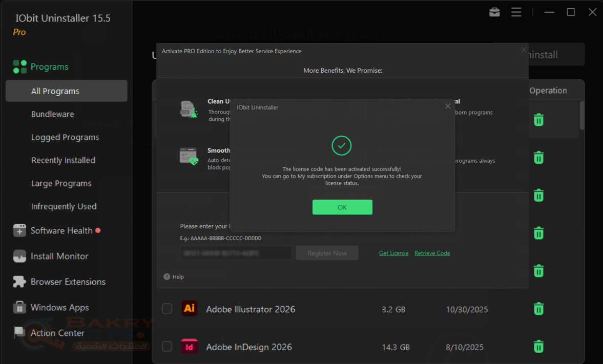
Task: Click the Adobe Illustrator Ai icon
Action: pyautogui.click(x=189, y=308)
